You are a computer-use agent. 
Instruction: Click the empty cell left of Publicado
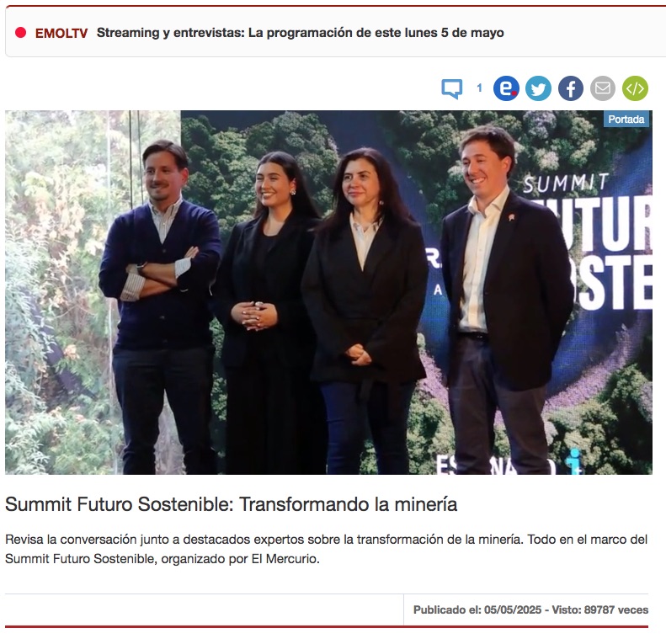[204, 609]
